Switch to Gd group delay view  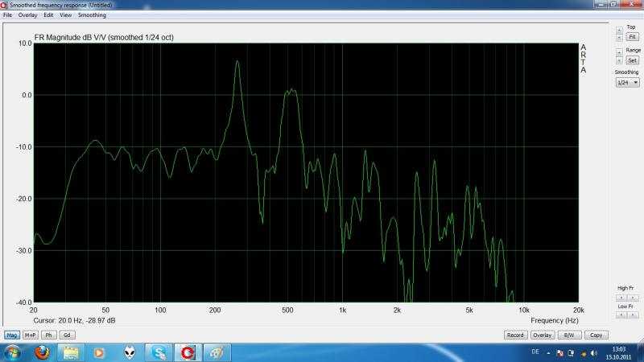[67, 335]
